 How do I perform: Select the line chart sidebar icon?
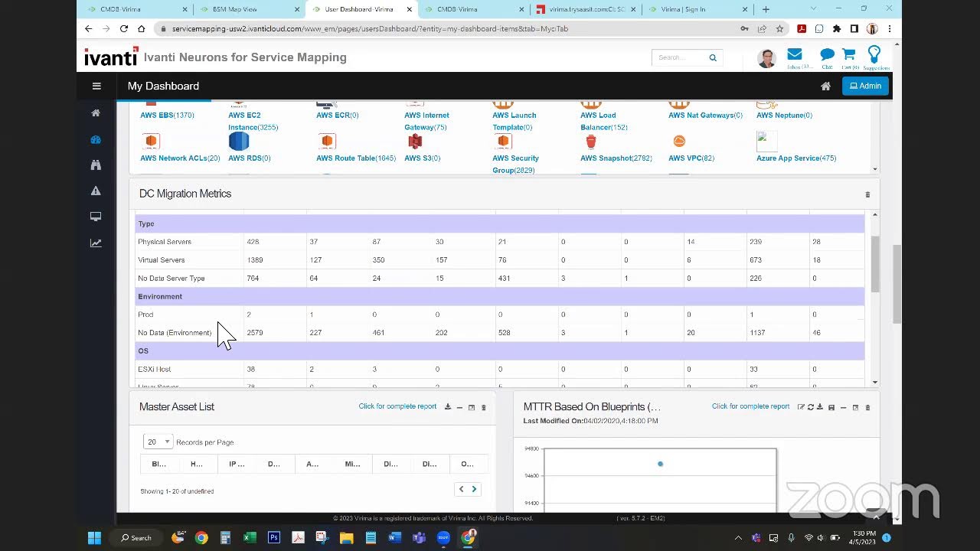(x=96, y=243)
